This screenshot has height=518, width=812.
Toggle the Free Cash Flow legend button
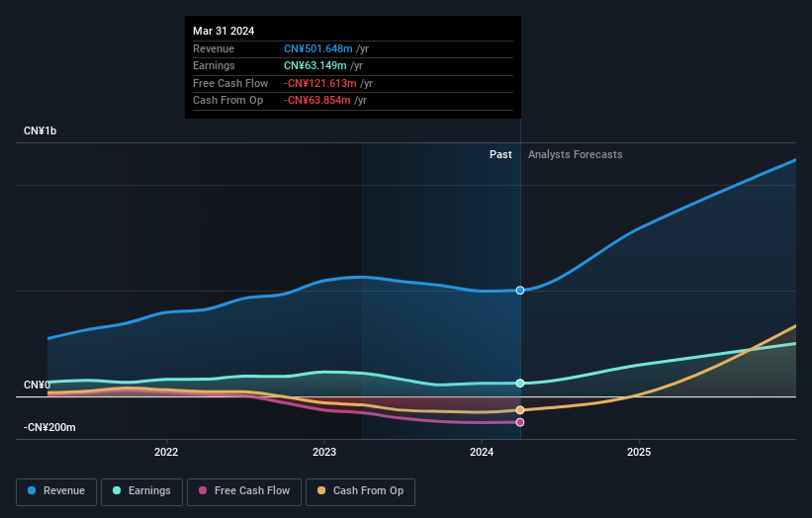pyautogui.click(x=244, y=491)
